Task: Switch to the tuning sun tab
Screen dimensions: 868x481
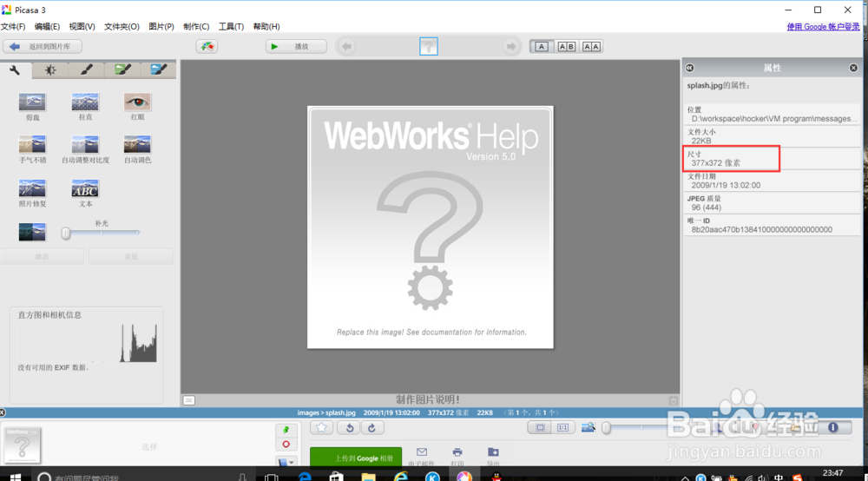Action: tap(50, 69)
